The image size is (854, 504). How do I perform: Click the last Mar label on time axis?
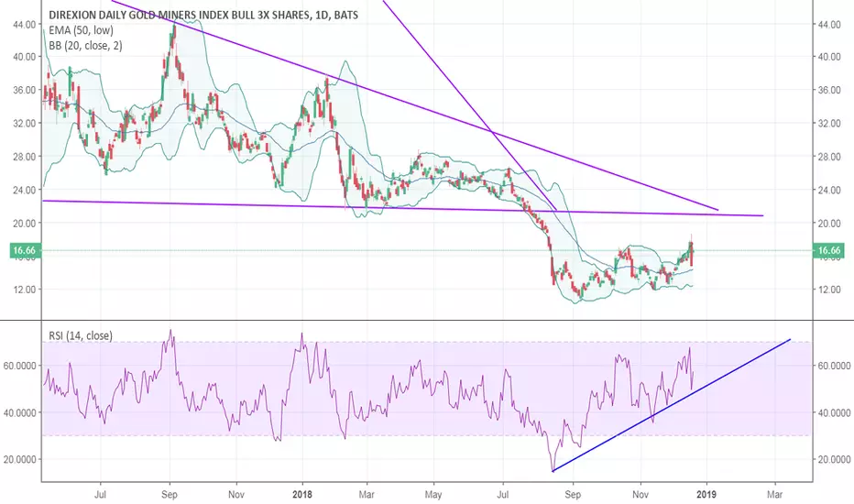pyautogui.click(x=774, y=495)
